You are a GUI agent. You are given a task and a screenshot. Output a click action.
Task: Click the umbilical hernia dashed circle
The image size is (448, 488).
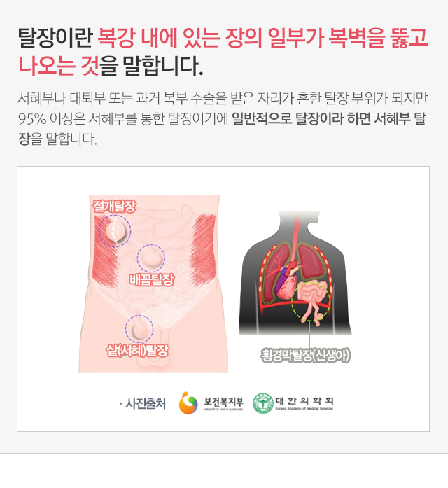pos(151,258)
